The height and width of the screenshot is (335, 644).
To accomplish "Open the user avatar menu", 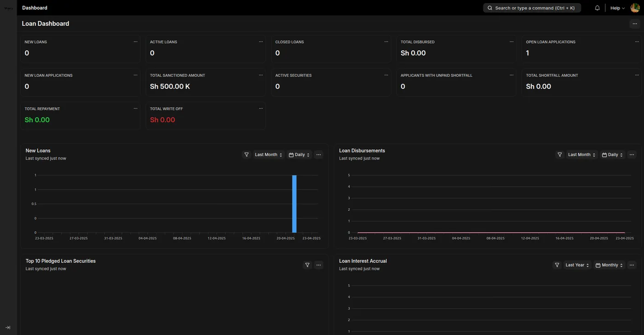I will pos(635,8).
